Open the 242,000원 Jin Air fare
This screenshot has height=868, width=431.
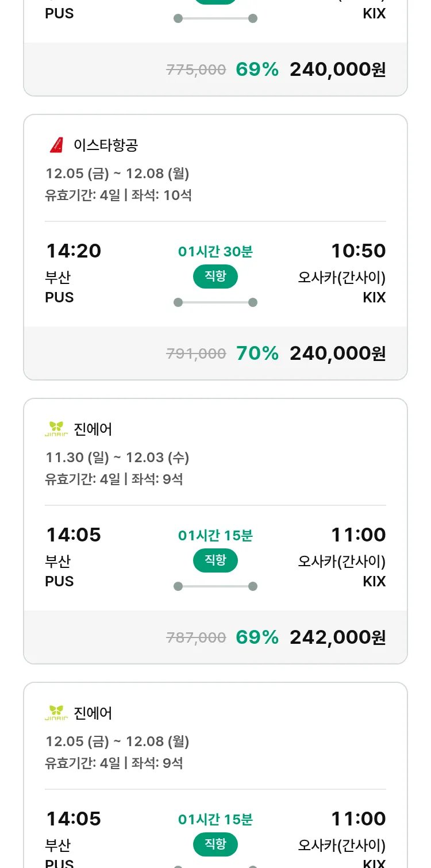click(337, 637)
